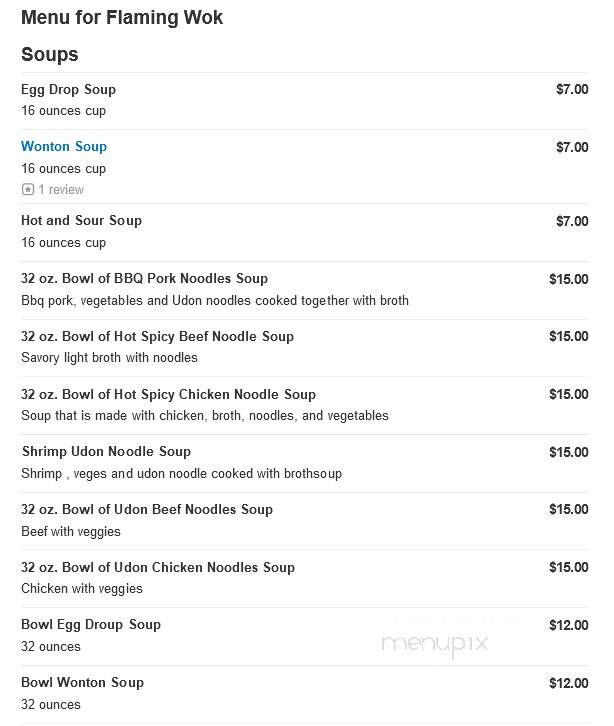614x726 pixels.
Task: Click Hot Spicy Chicken Noodle Soup title
Action: pos(168,394)
